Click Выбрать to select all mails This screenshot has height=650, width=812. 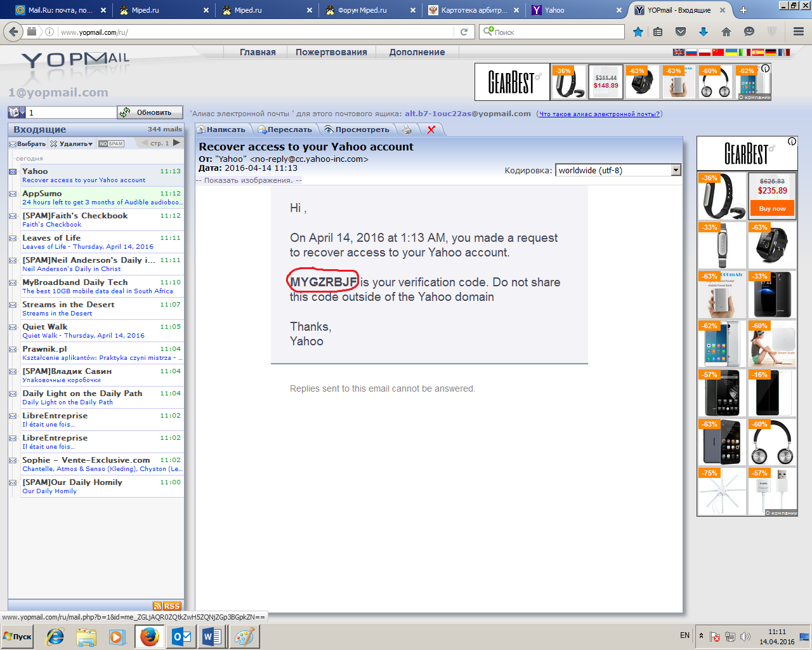pyautogui.click(x=28, y=144)
